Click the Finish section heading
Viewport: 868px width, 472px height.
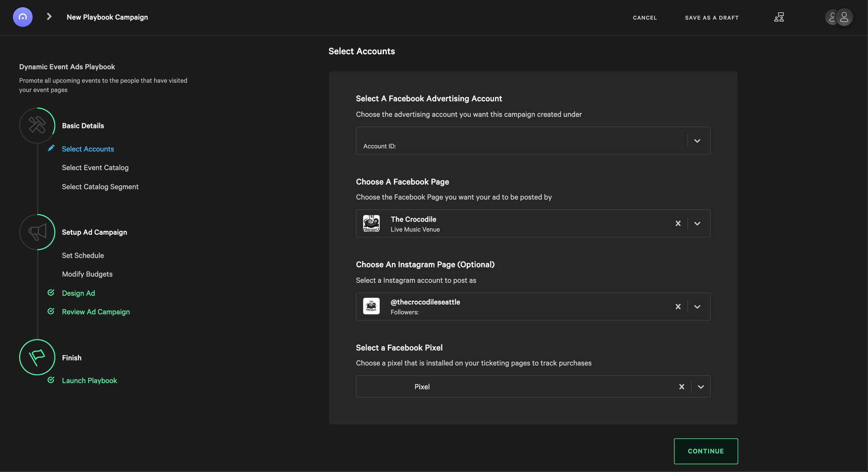click(72, 358)
